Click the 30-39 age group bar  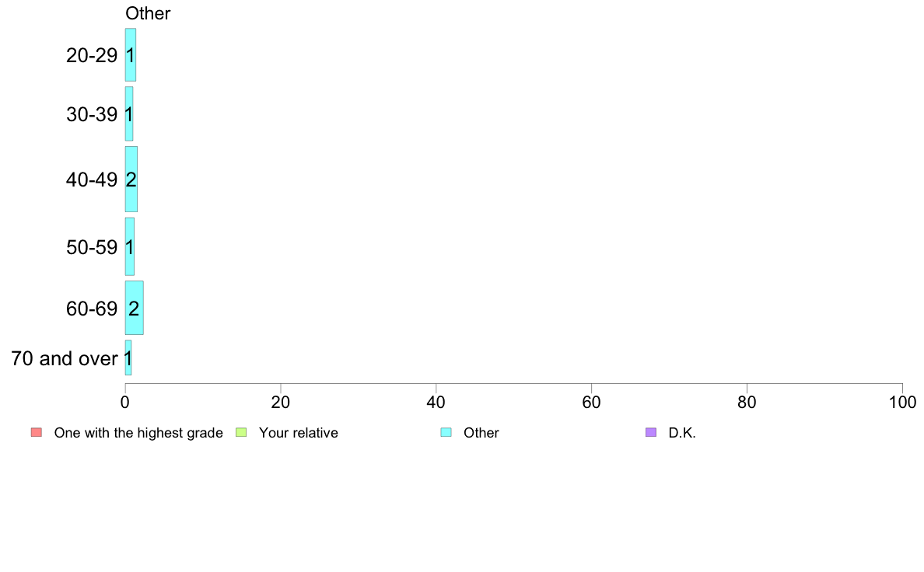tap(129, 113)
